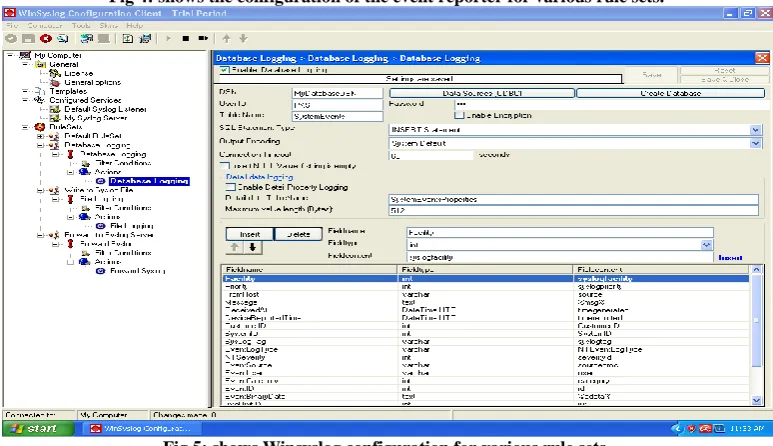Open SQL Statement Type dropdown
The image size is (773, 446).
[755, 130]
